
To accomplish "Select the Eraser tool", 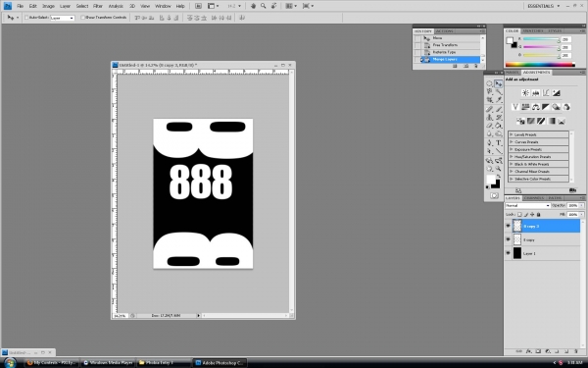I will click(489, 126).
